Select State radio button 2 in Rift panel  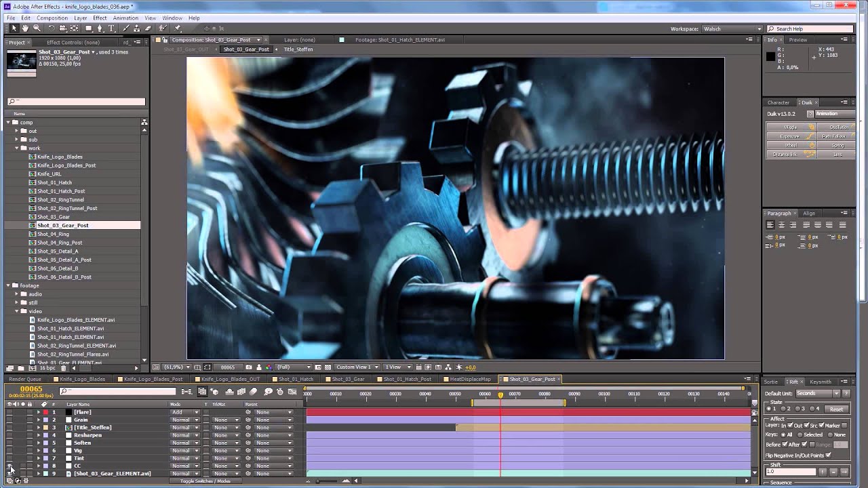coord(783,409)
